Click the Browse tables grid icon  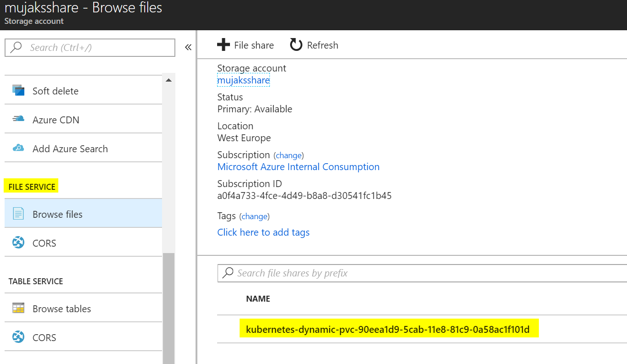18,308
